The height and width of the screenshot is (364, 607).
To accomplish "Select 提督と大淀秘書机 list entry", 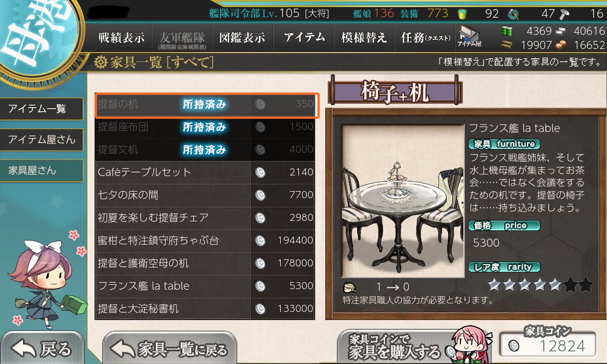I will tap(205, 308).
